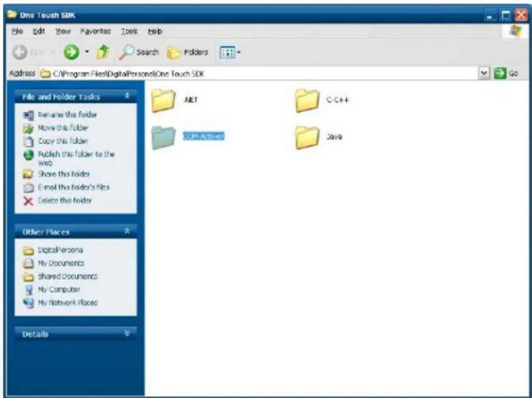
Task: Click Move this folder link
Action: (63, 128)
